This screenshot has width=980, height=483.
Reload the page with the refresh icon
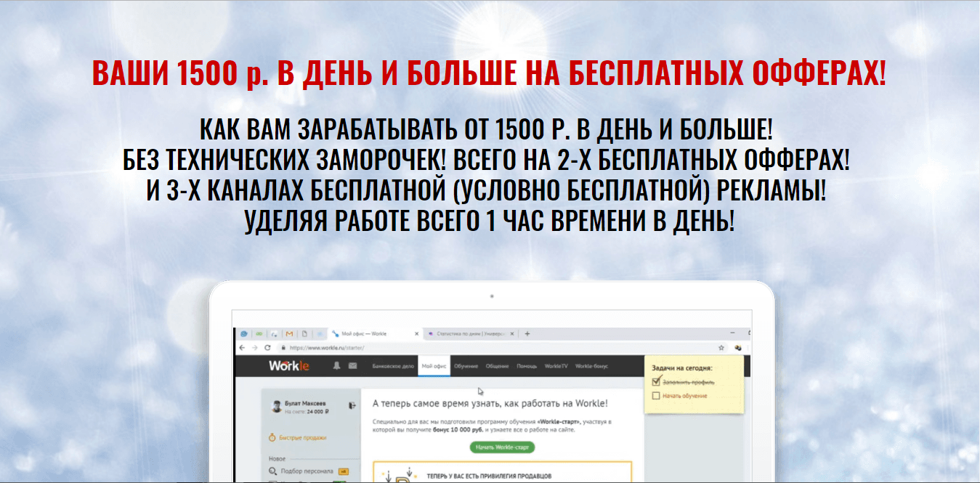267,346
